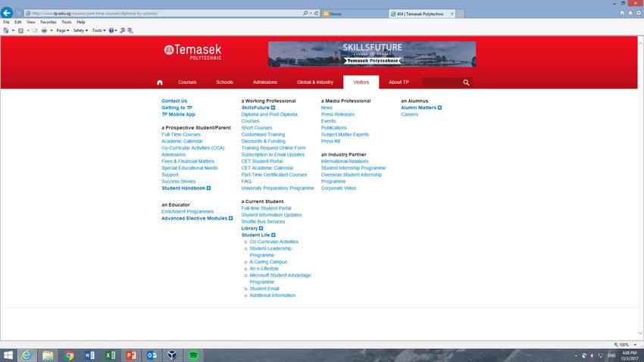Open the Tools dropdown in command bar
The width and height of the screenshot is (644, 362).
point(99,30)
